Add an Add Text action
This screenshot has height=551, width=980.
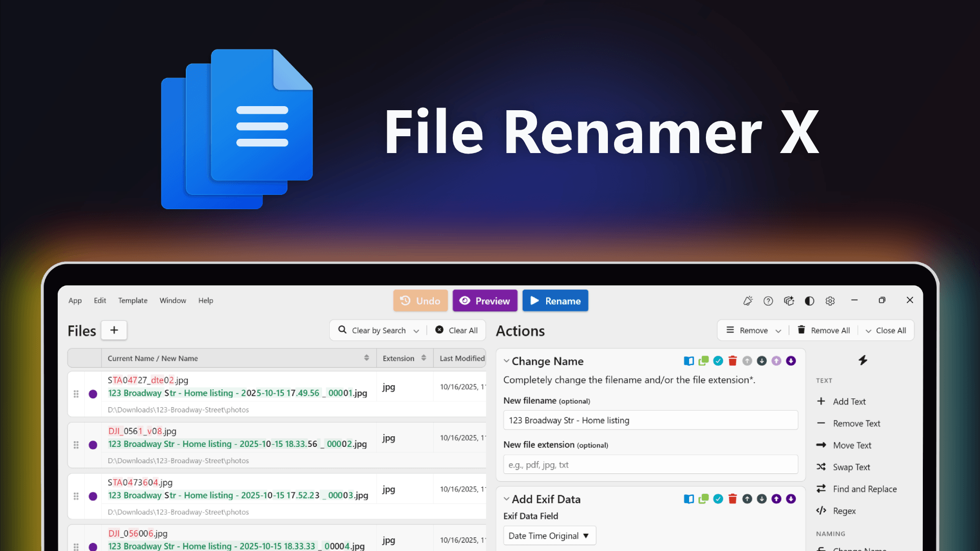(x=841, y=402)
